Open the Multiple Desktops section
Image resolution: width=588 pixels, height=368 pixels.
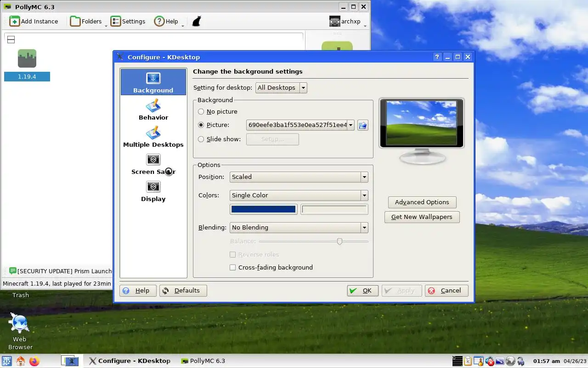tap(153, 137)
